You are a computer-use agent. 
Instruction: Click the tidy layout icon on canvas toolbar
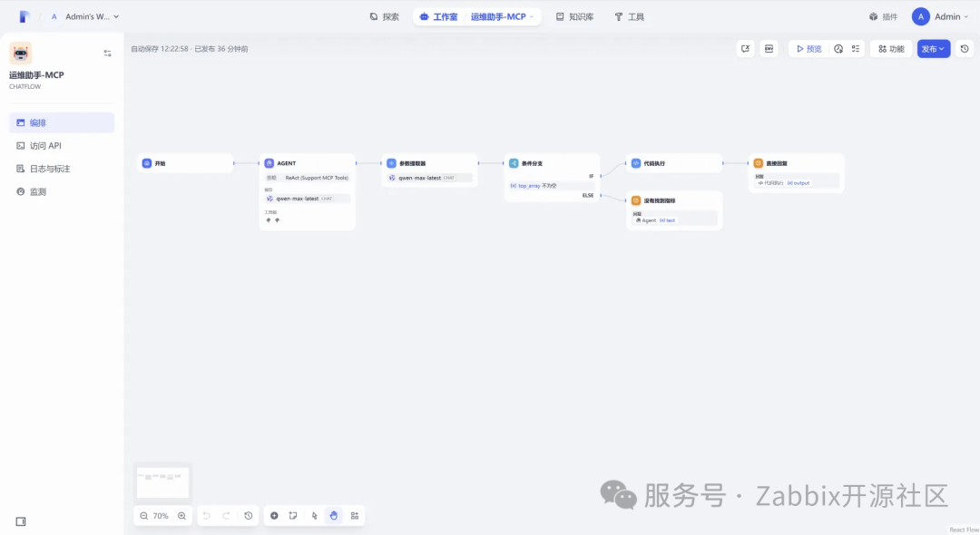pyautogui.click(x=354, y=515)
